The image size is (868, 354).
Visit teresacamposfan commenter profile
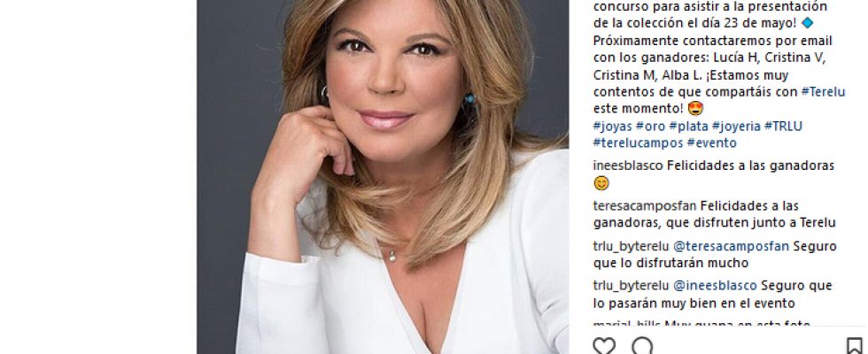pos(645,206)
